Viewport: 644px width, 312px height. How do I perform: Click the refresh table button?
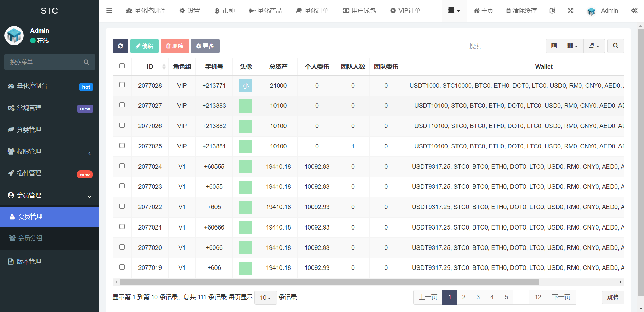coord(121,46)
